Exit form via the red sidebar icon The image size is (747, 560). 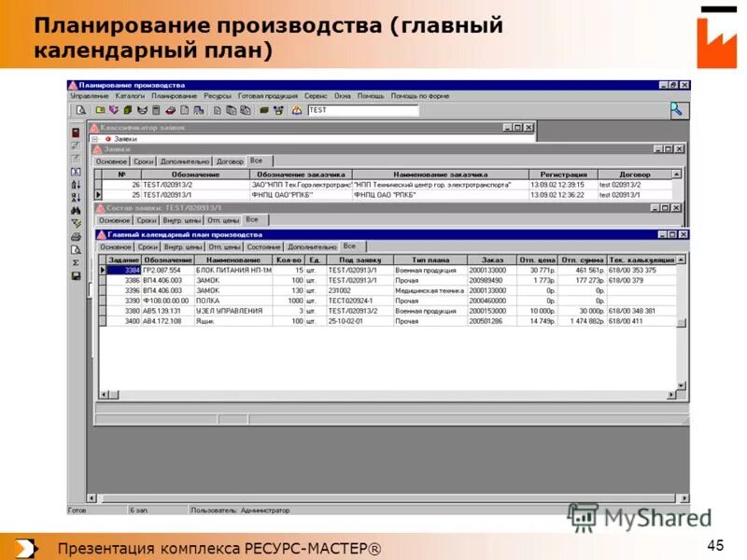tap(74, 132)
